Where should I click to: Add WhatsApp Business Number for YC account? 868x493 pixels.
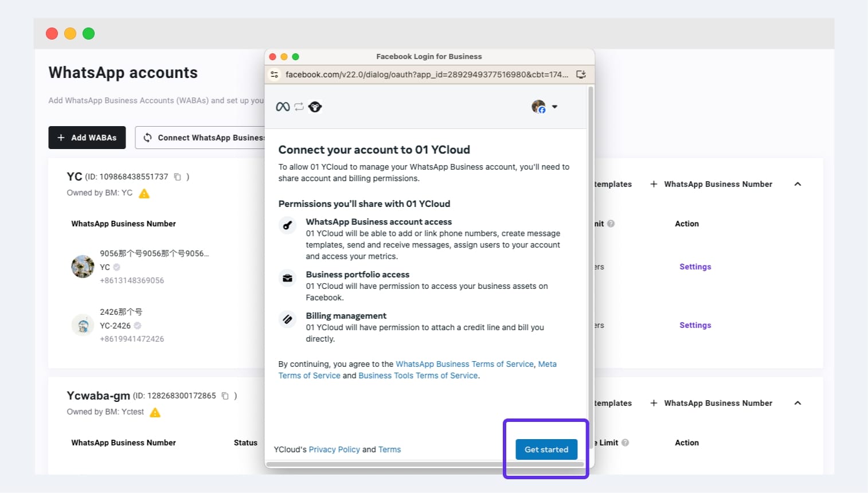(x=711, y=184)
